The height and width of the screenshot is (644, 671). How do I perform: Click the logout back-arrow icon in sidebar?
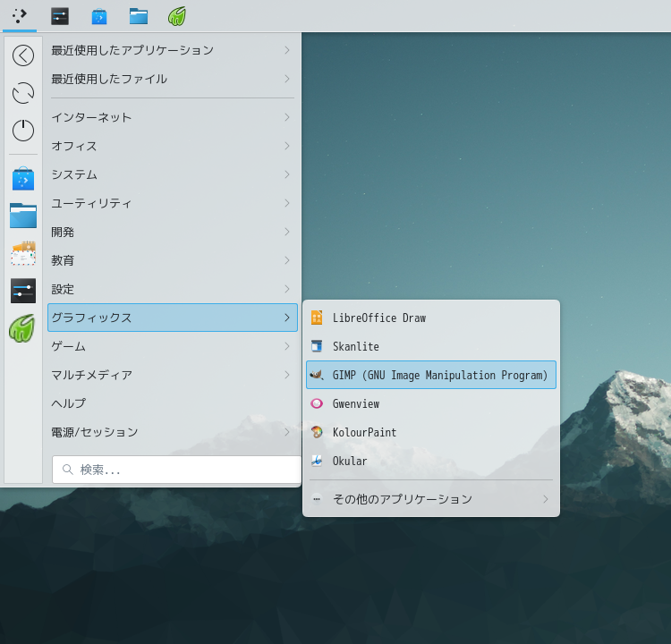(x=23, y=55)
